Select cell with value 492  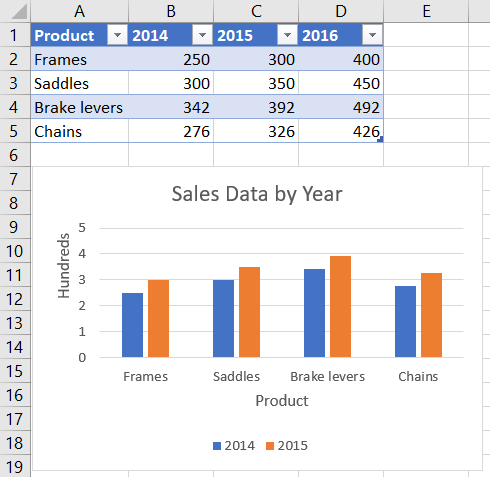tap(341, 107)
